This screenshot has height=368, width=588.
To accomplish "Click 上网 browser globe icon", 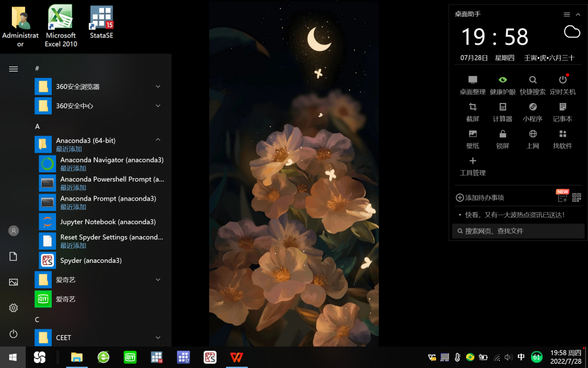I will pyautogui.click(x=532, y=140).
